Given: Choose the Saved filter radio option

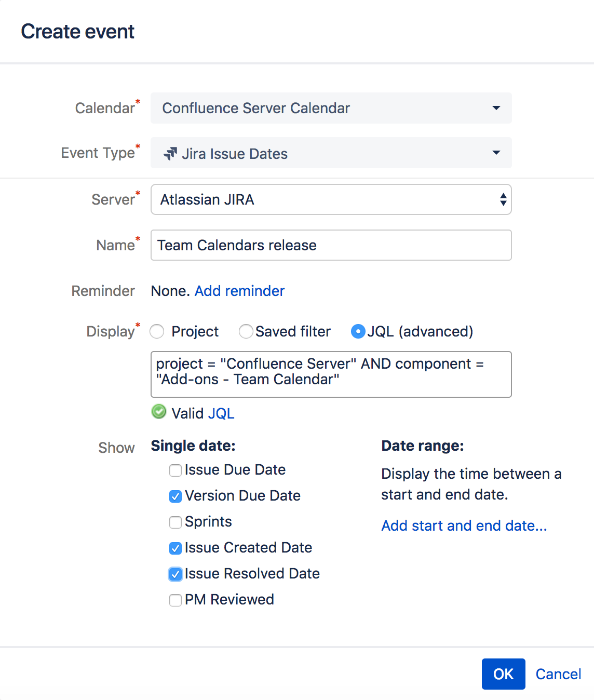Looking at the screenshot, I should pos(246,331).
